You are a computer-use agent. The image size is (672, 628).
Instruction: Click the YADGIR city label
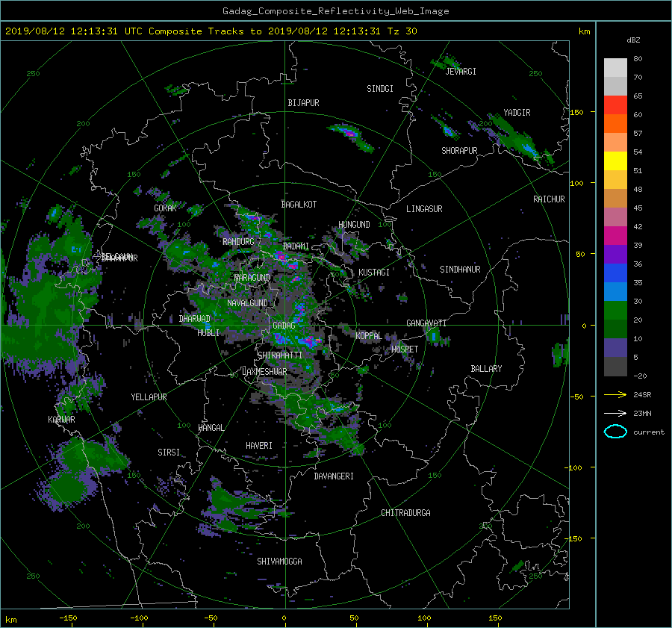[517, 113]
